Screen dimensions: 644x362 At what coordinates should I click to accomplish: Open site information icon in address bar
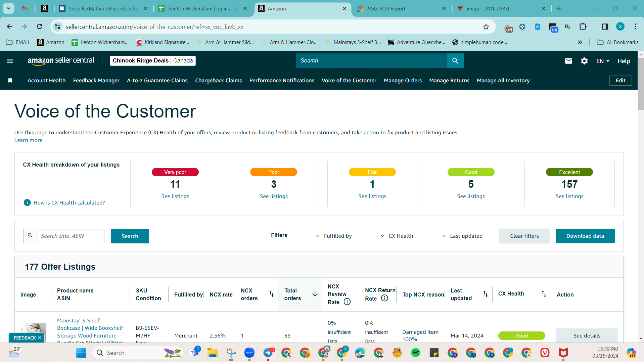58,27
